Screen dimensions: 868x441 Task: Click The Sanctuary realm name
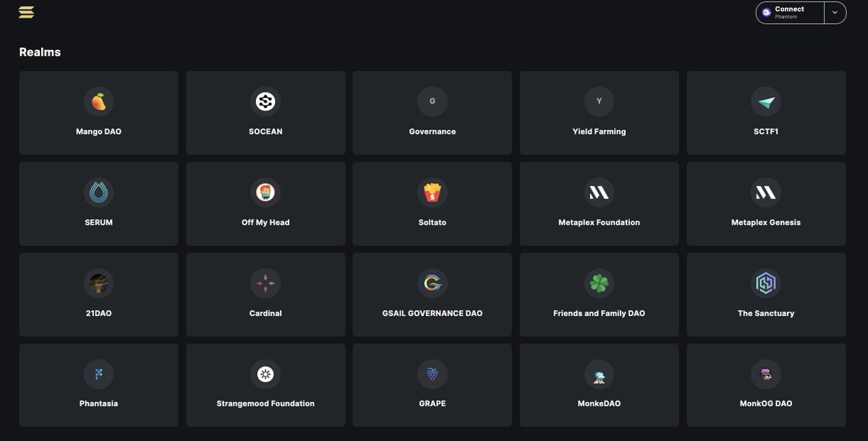point(766,314)
